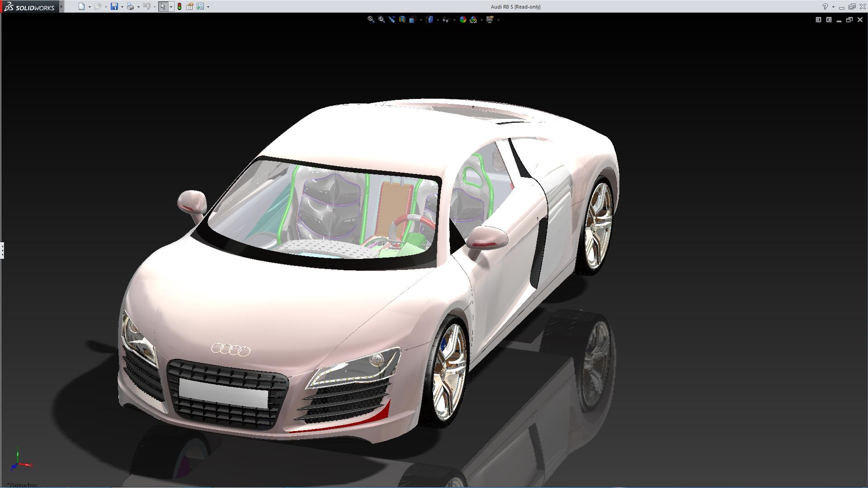Click Previous View icon

coord(392,19)
